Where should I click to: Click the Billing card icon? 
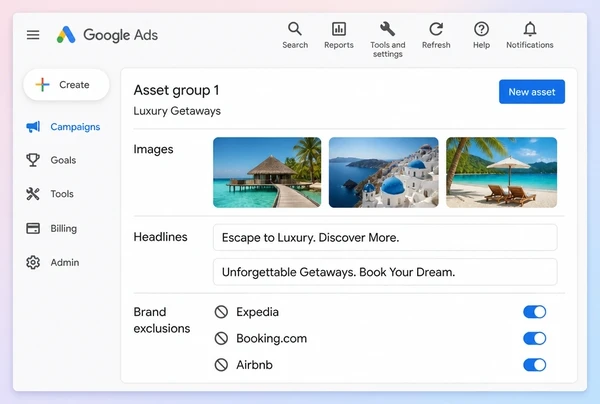[x=33, y=228]
